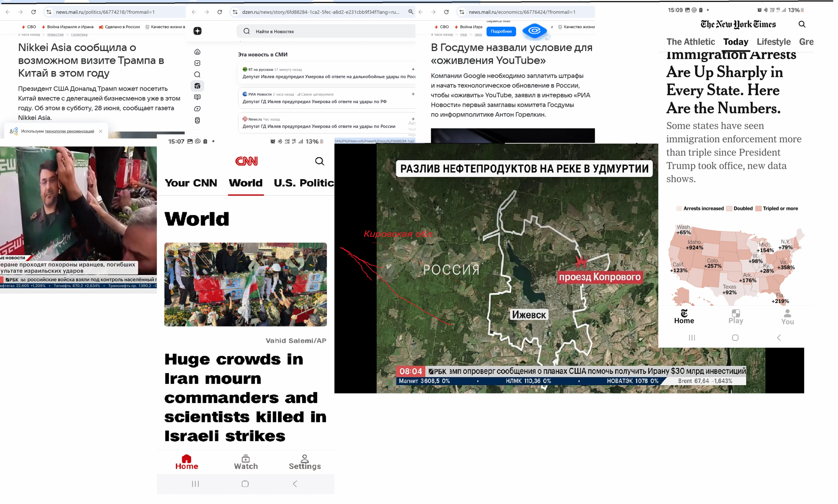
Task: Go back in the dzen.ru browser
Action: pos(194,12)
